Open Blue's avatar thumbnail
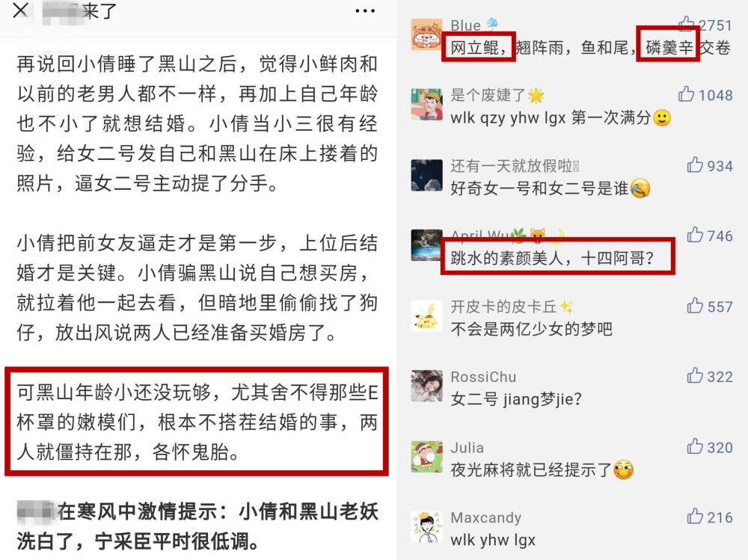The image size is (748, 560). click(x=426, y=34)
